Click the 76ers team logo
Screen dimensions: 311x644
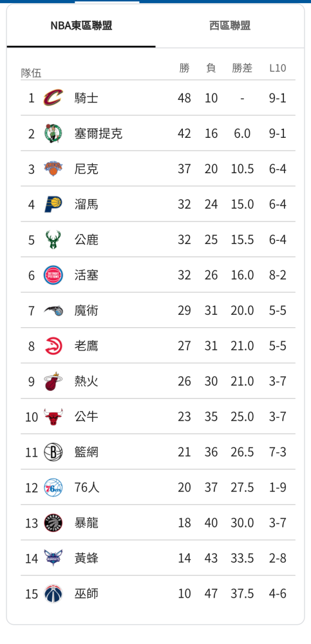coord(53,488)
